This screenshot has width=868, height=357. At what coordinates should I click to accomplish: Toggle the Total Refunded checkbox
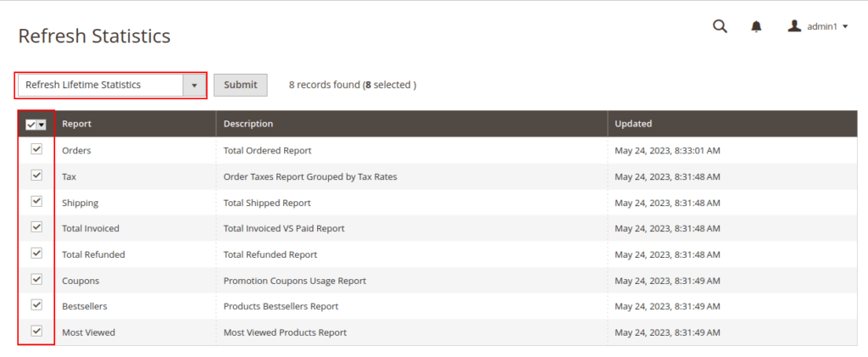(36, 254)
